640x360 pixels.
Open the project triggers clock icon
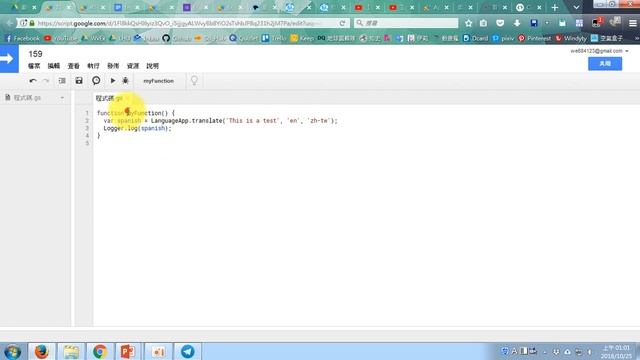click(96, 81)
